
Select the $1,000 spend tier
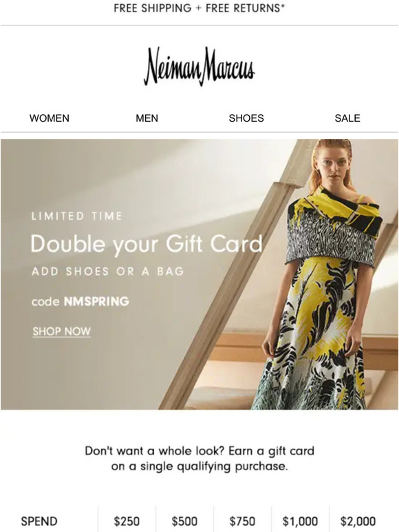(300, 521)
